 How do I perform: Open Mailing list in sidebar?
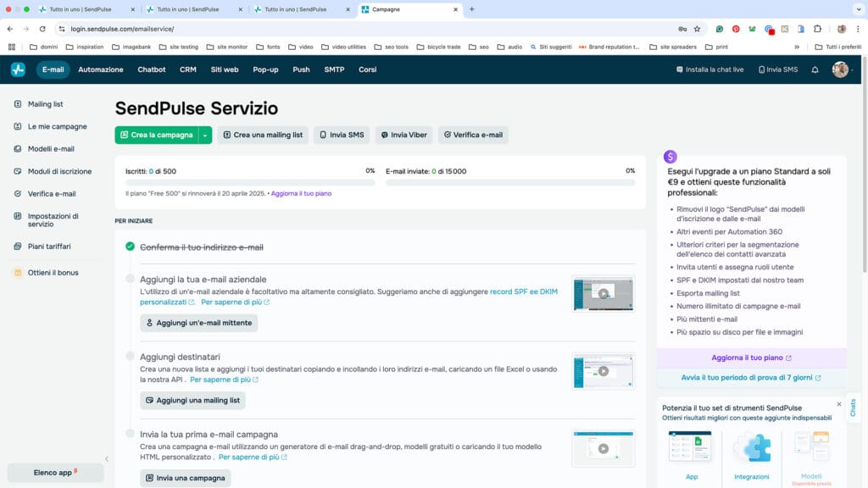tap(46, 104)
